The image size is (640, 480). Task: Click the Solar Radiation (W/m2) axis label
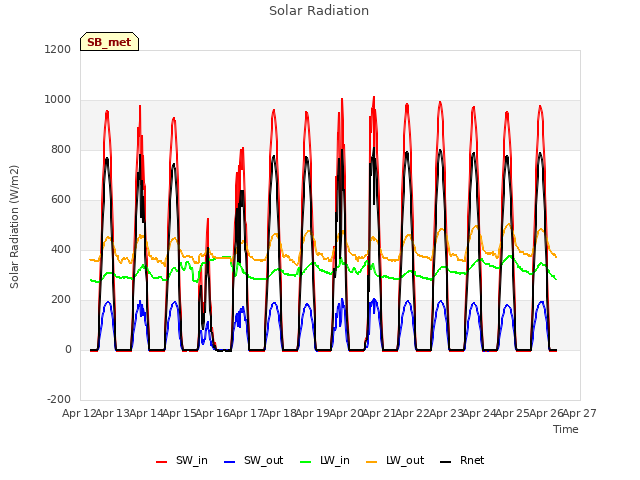pos(14,227)
